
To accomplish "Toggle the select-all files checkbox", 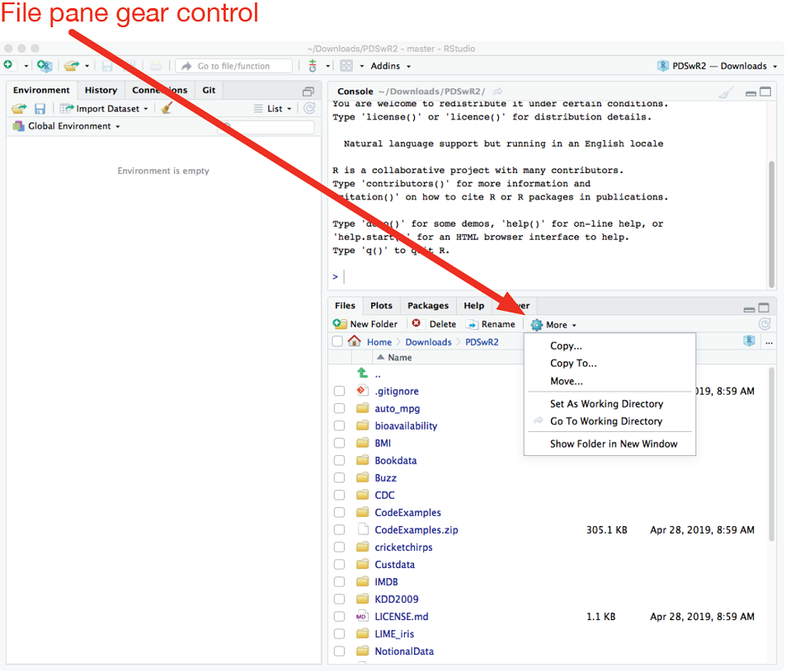I will point(337,341).
